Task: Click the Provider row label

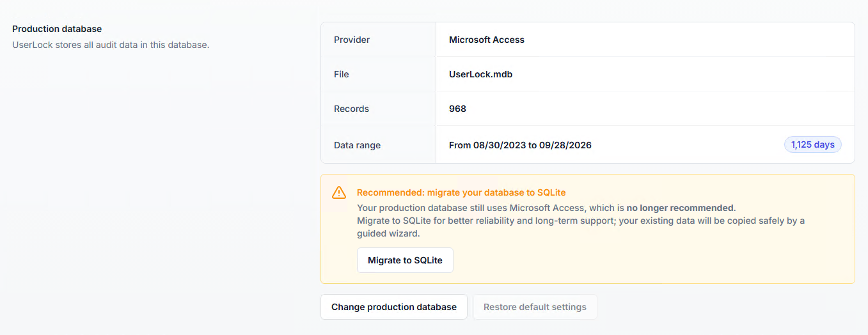Action: 352,40
